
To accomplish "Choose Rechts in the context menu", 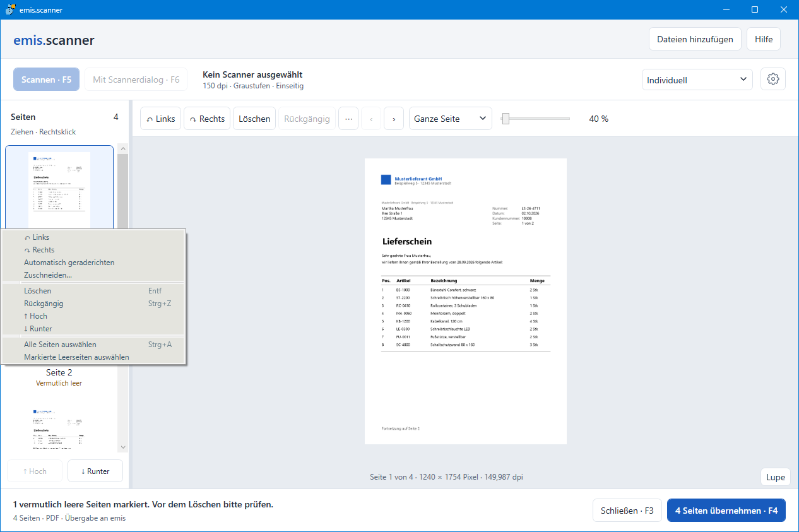I will pyautogui.click(x=93, y=250).
